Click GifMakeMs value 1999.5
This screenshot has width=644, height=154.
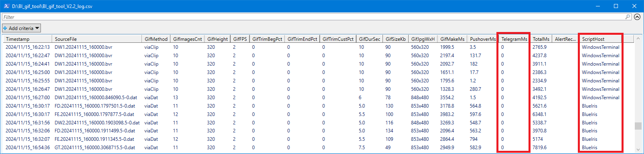[447, 47]
